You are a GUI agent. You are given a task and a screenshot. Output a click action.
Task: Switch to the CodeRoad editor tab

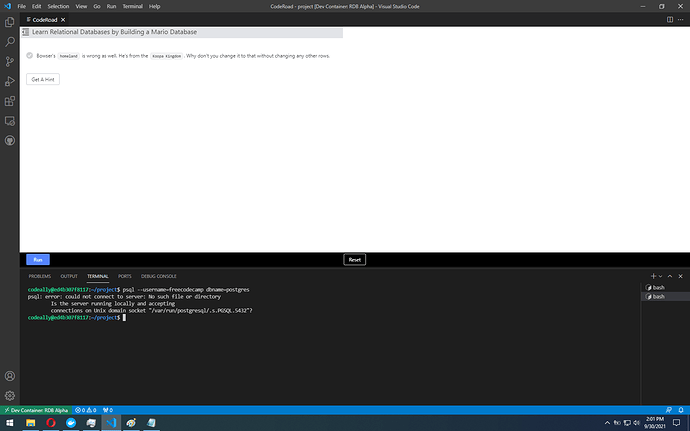[x=45, y=20]
